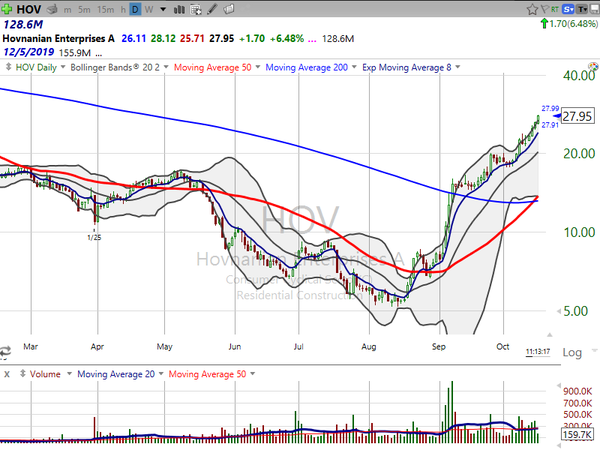Toggle the Log scale setting

tap(572, 352)
